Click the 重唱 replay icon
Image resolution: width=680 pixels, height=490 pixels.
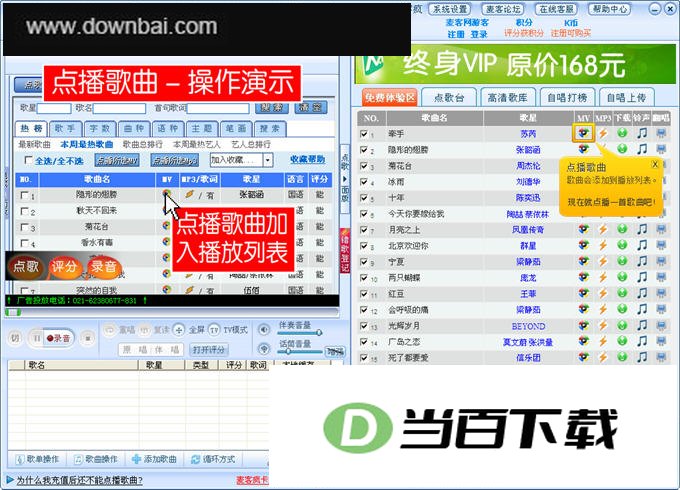click(x=109, y=330)
